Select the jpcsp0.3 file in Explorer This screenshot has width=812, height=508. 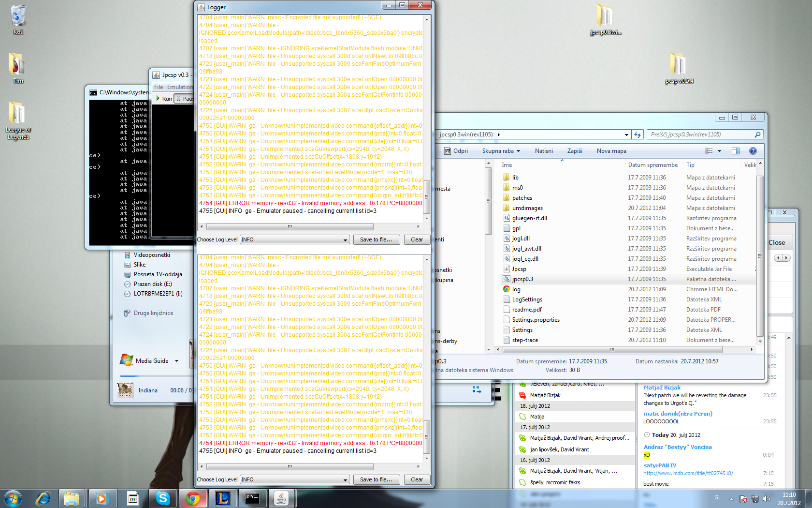tap(522, 279)
